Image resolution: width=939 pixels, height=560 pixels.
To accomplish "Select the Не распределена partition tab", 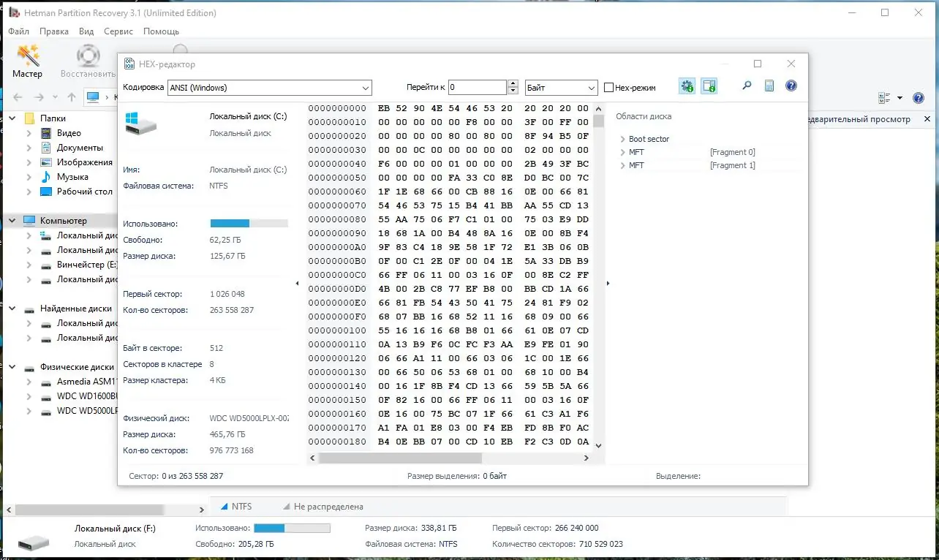I will [x=322, y=506].
